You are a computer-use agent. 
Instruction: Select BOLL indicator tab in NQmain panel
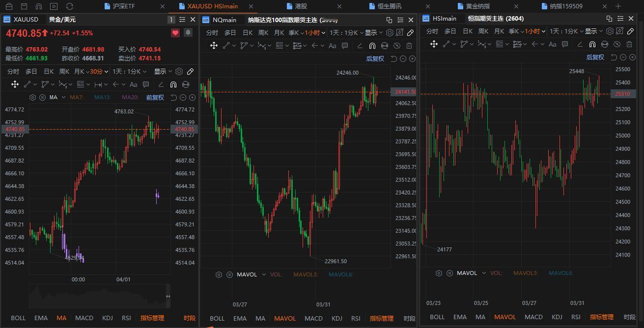tap(217, 318)
